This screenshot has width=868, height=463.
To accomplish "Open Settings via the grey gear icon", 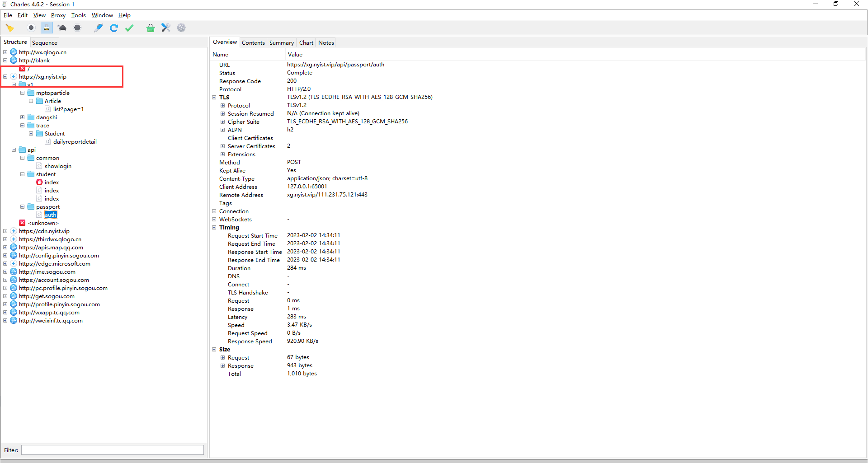I will [181, 28].
